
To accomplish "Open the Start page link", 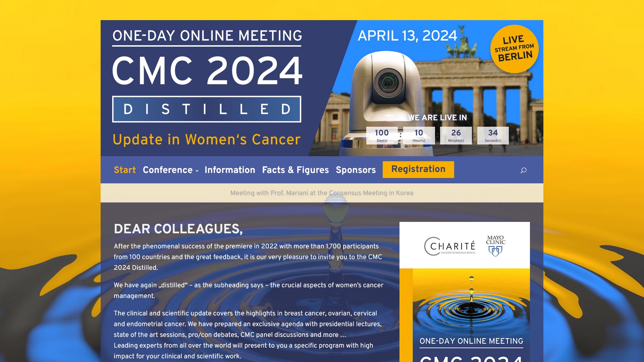I will pyautogui.click(x=124, y=170).
